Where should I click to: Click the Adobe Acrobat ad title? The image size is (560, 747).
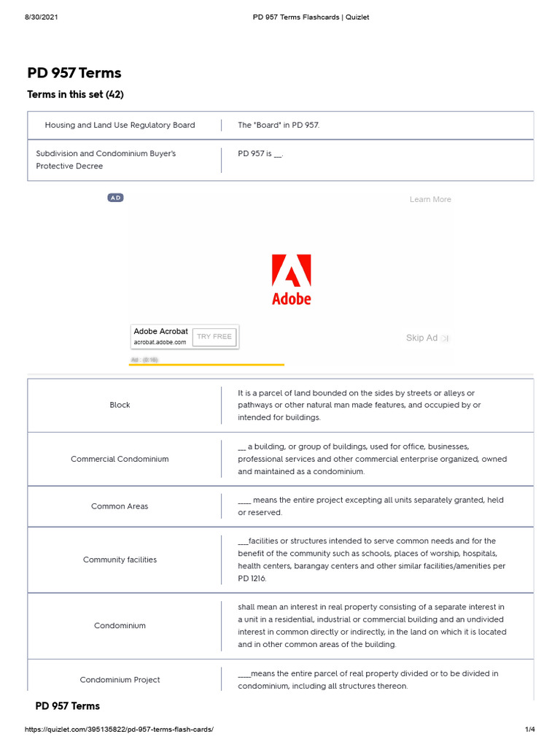click(x=160, y=331)
